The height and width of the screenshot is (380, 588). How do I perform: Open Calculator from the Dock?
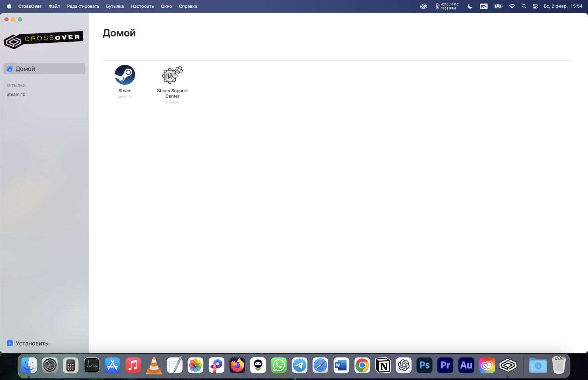[x=71, y=365]
